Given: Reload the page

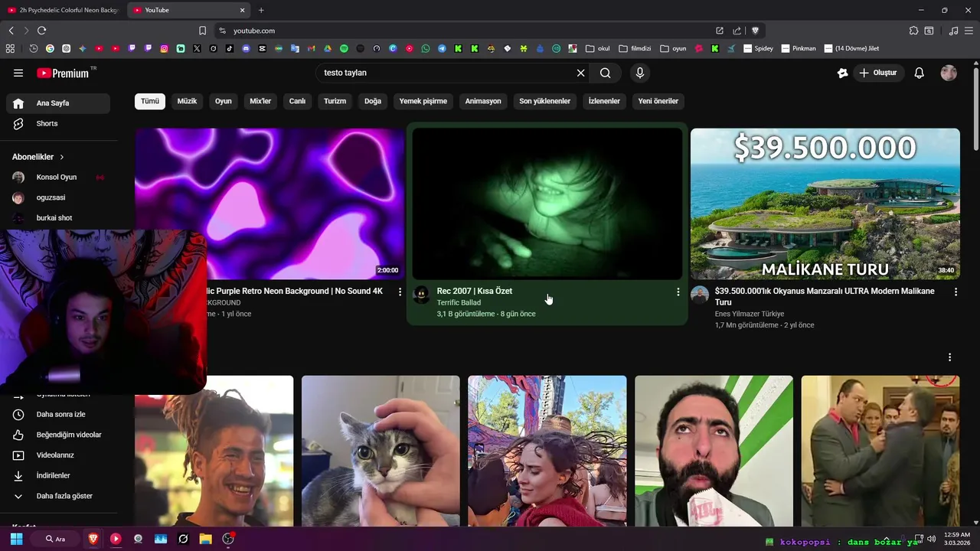Looking at the screenshot, I should point(41,31).
